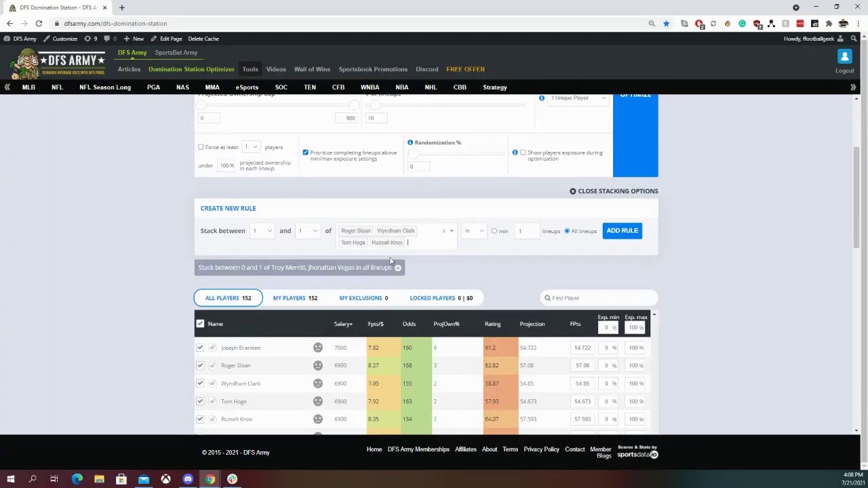Open Xbox app from the taskbar

tap(165, 479)
